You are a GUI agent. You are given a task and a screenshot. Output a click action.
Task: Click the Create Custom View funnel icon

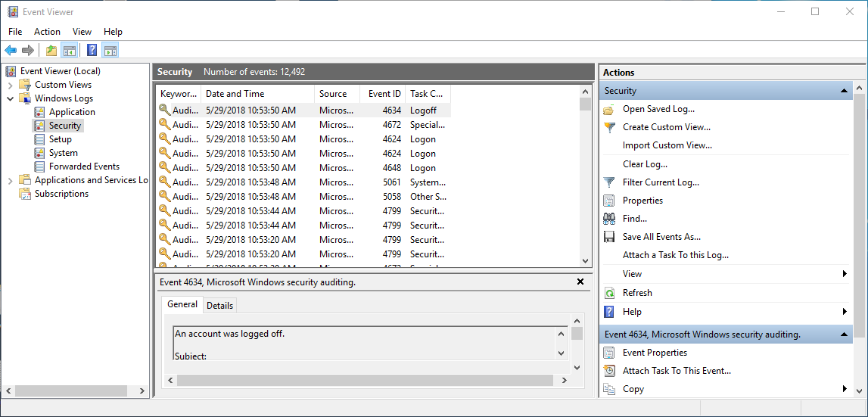[609, 127]
